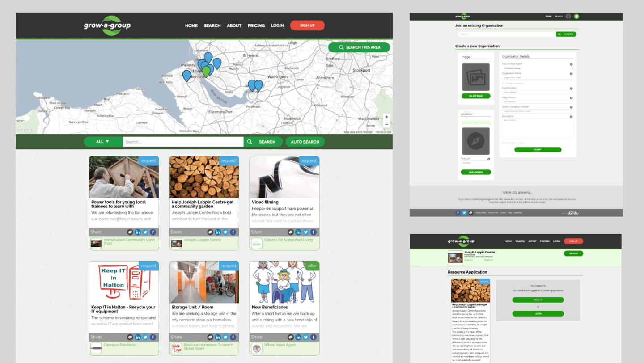Click the main search text field
This screenshot has width=644, height=363.
coord(183,142)
